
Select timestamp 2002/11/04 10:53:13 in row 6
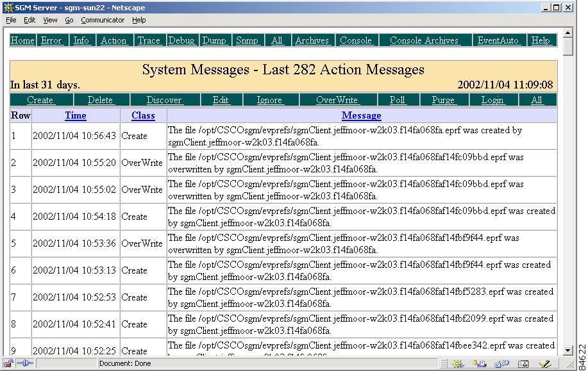pyautogui.click(x=74, y=270)
